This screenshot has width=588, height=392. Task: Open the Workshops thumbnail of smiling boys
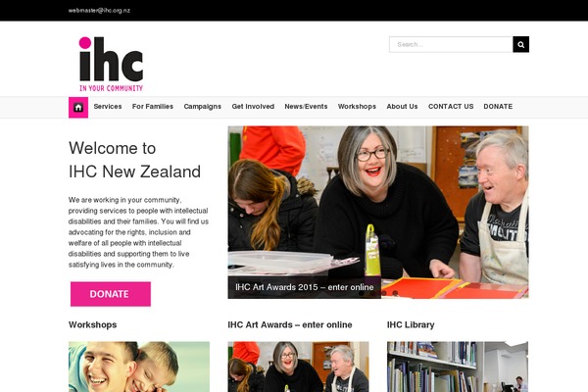(139, 367)
